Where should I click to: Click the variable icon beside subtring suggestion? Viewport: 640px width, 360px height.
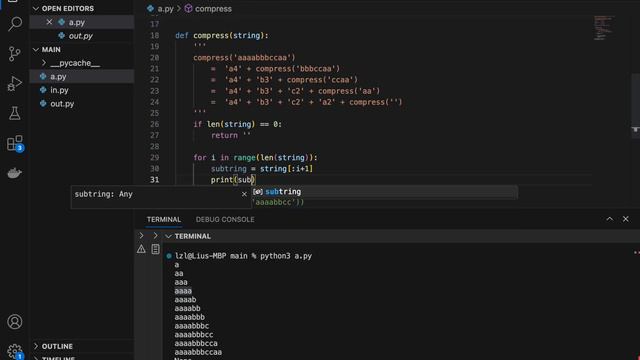258,192
